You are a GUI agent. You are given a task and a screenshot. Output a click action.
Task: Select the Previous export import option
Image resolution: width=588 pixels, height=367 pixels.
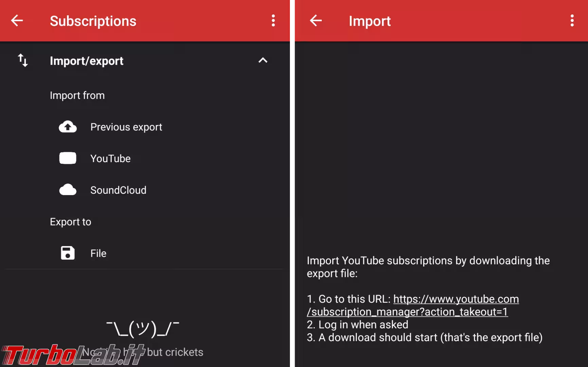(126, 127)
